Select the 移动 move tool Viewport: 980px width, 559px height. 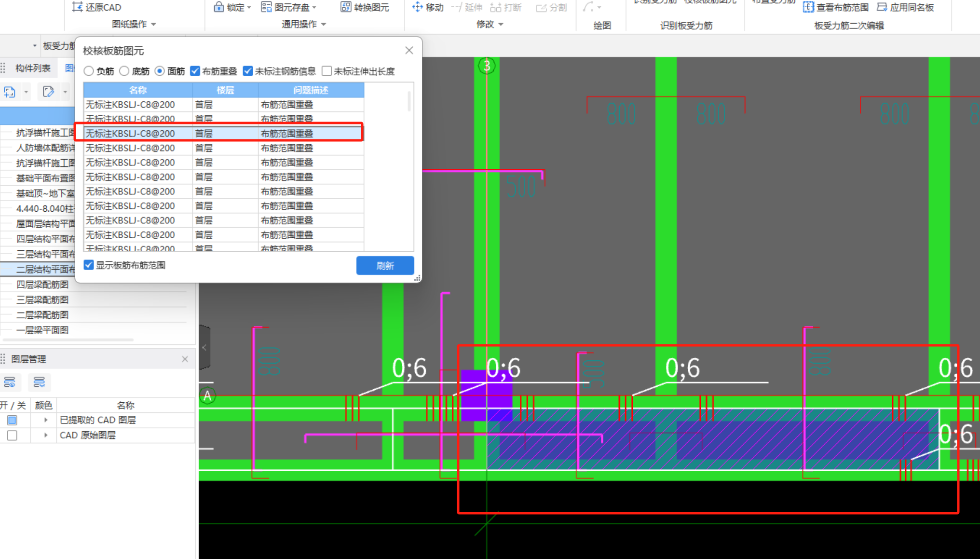click(x=427, y=7)
